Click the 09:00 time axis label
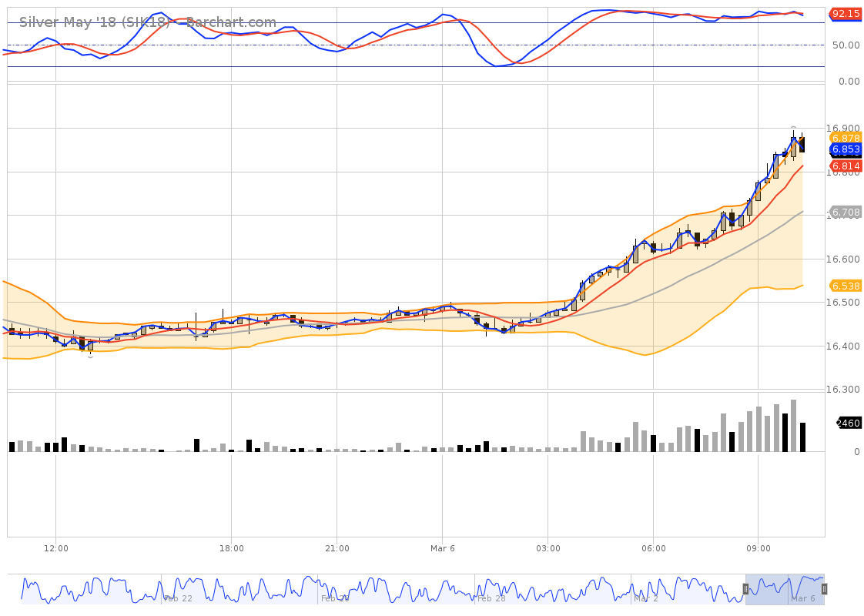Viewport: 864px width, 616px height. point(759,548)
